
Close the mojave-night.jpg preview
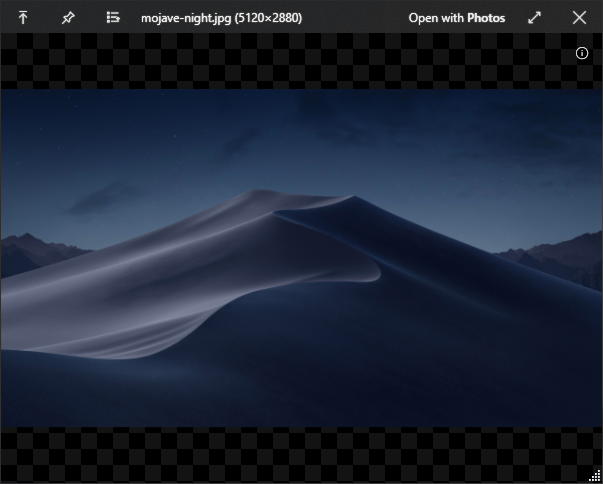click(579, 18)
